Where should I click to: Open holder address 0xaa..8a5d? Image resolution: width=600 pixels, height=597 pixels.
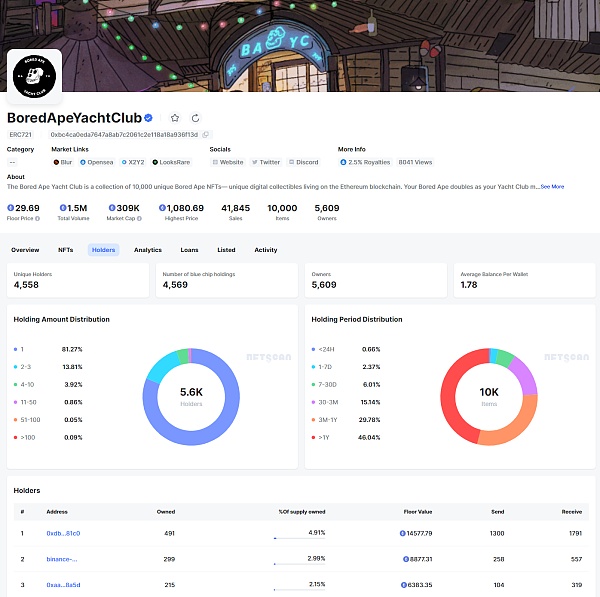(63, 585)
